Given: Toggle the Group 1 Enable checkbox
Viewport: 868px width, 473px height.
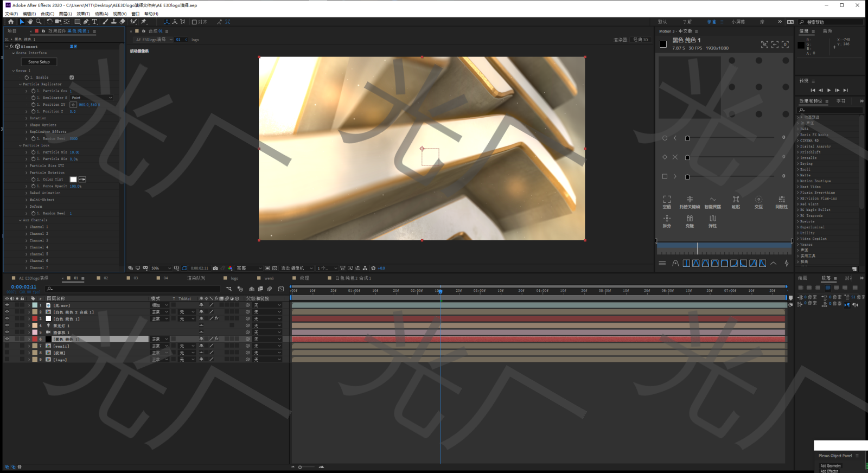Looking at the screenshot, I should [72, 78].
